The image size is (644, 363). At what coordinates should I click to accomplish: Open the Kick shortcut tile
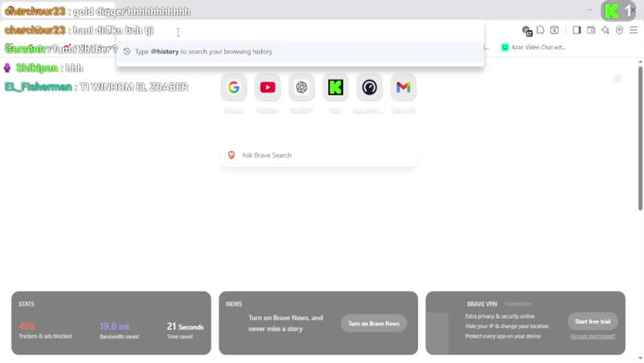point(335,87)
